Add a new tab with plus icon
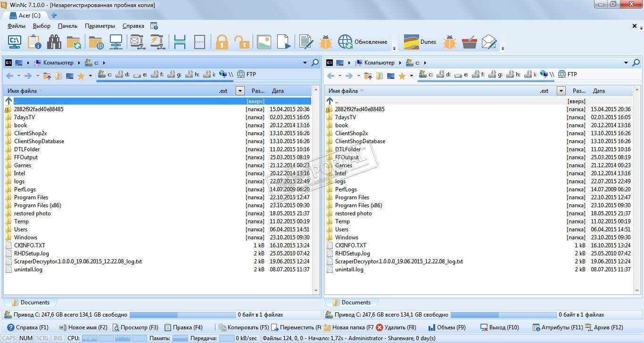The width and height of the screenshot is (644, 343). tap(54, 16)
